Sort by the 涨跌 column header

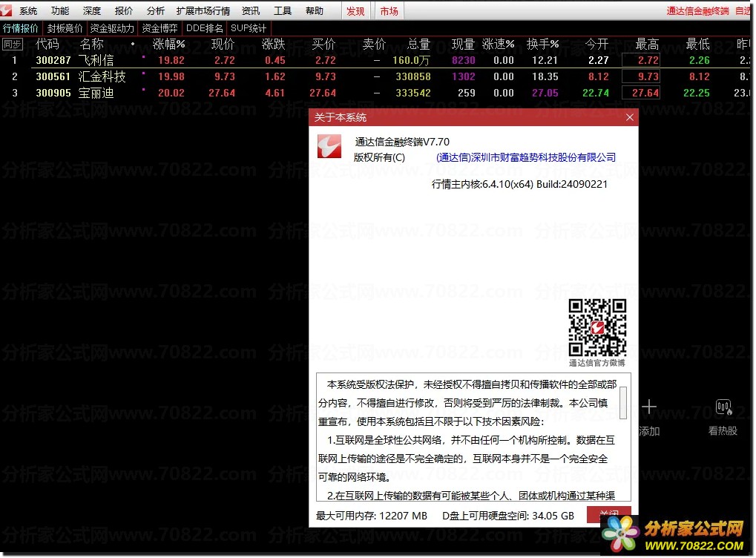pyautogui.click(x=273, y=45)
